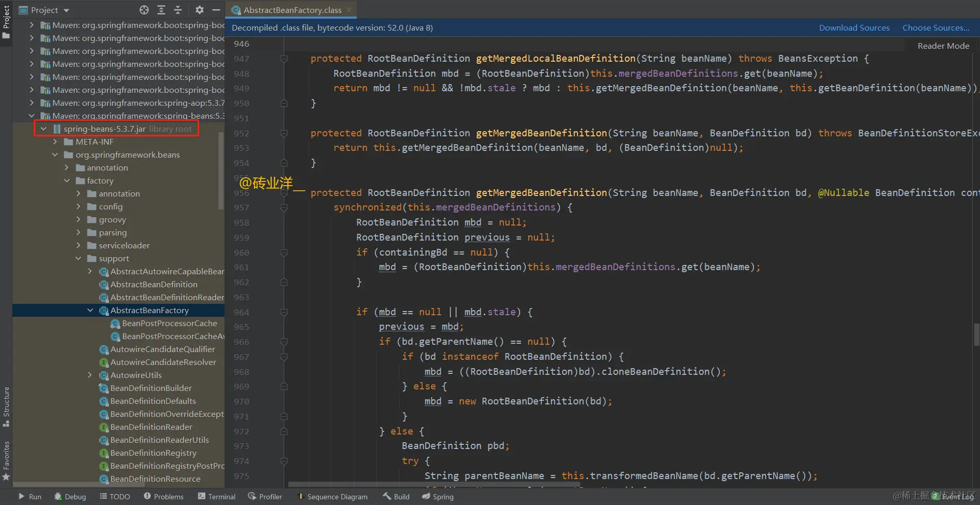Open the Problems tool window
This screenshot has height=505, width=980.
pyautogui.click(x=164, y=496)
